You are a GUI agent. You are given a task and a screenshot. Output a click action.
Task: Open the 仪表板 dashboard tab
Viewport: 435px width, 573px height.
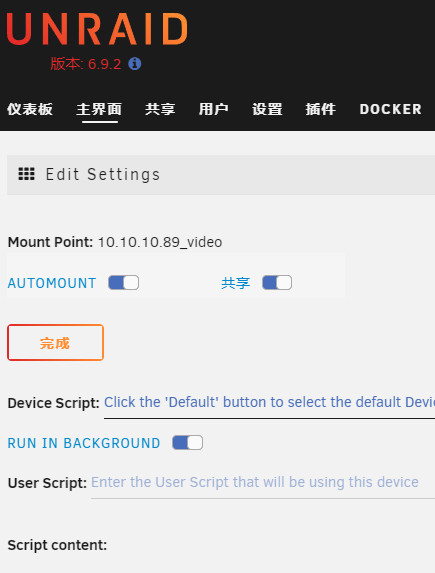[30, 109]
